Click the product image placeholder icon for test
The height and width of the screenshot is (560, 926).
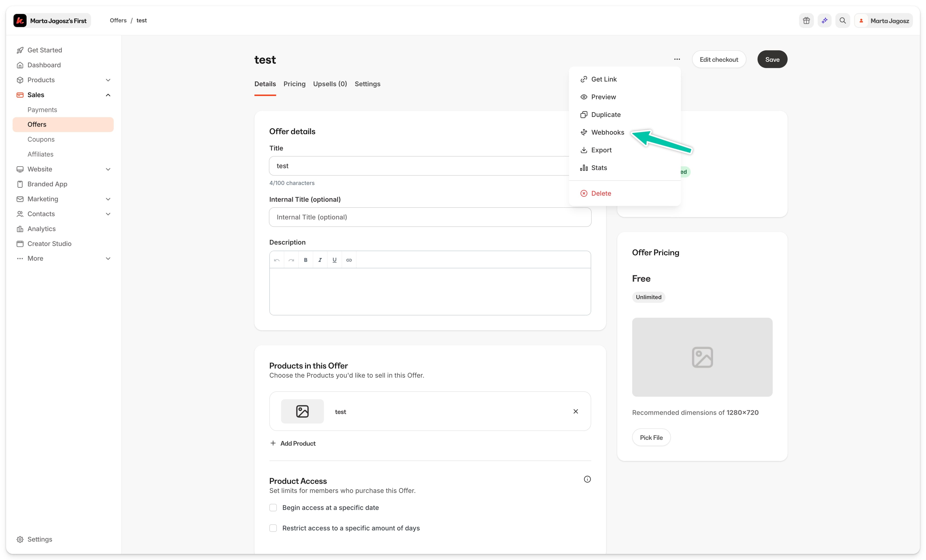[302, 411]
